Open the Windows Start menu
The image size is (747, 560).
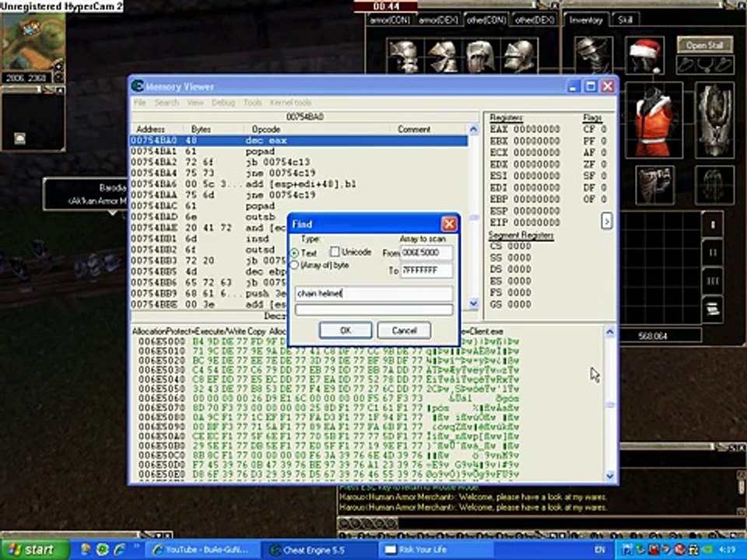tap(33, 550)
